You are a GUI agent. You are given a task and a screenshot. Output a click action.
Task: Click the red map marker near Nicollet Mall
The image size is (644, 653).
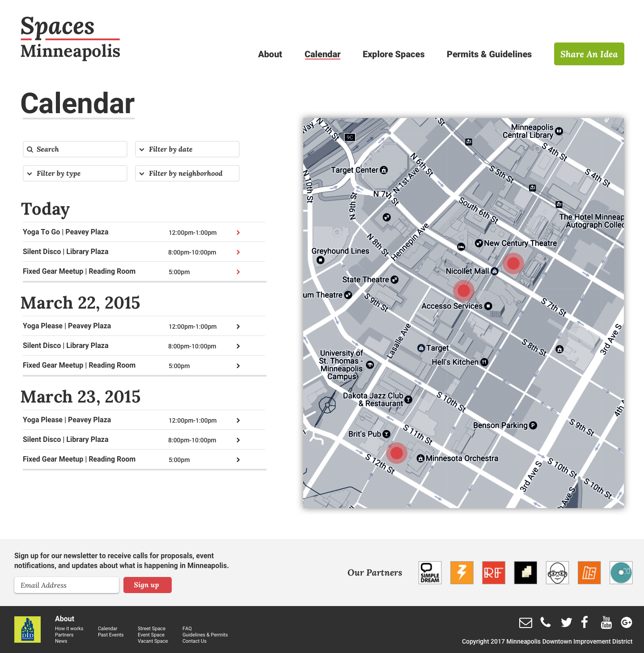click(x=513, y=263)
